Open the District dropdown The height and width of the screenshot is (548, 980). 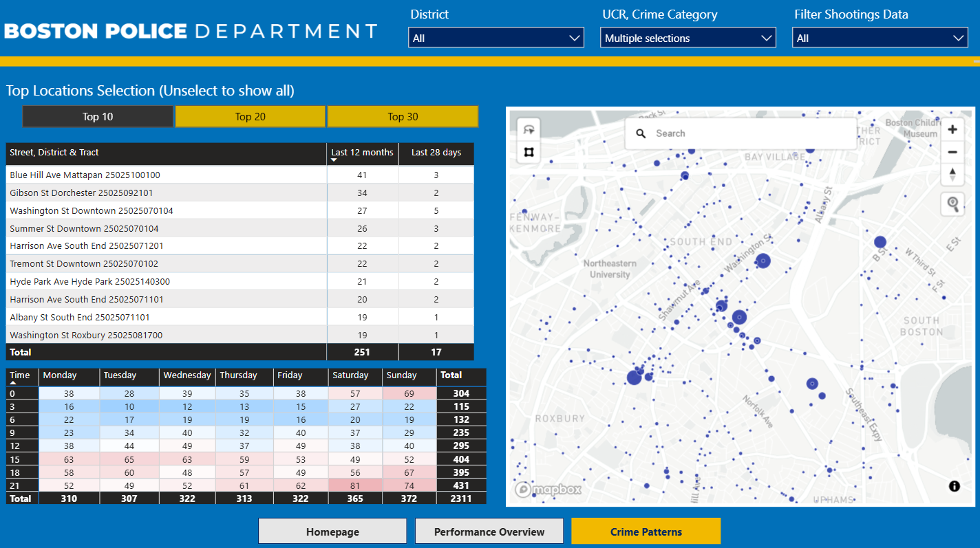pos(496,38)
